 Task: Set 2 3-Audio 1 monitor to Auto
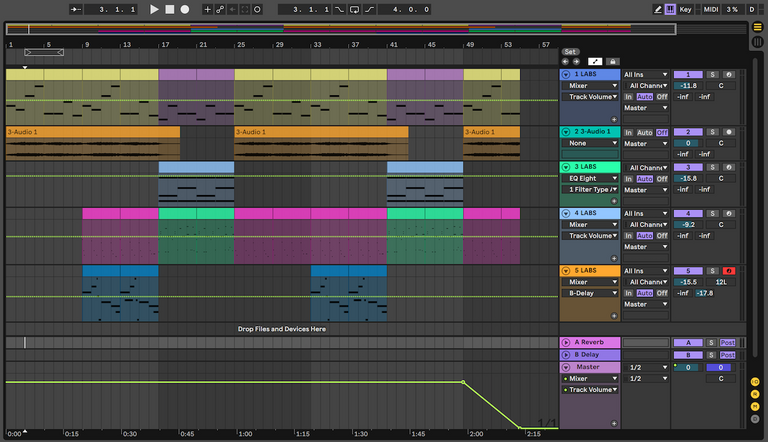(645, 132)
